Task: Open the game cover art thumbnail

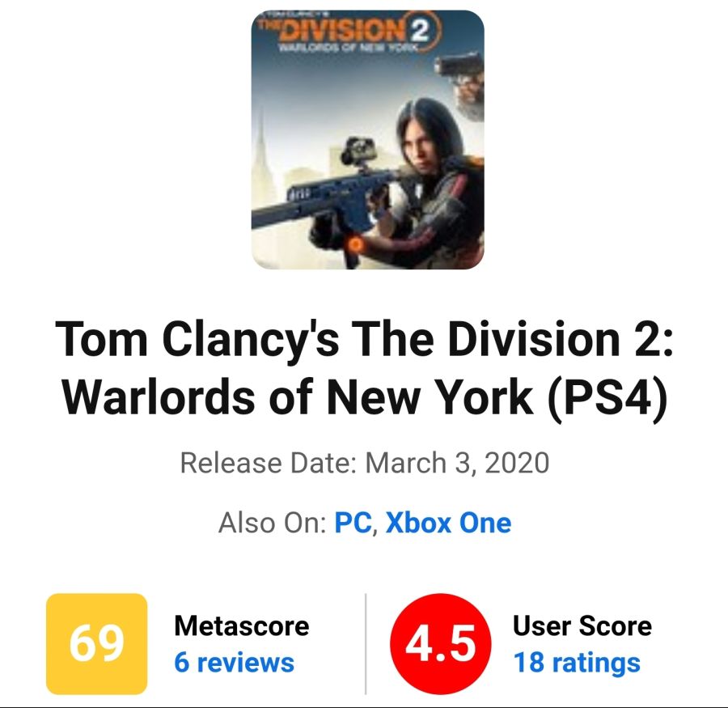Action: pos(368,140)
